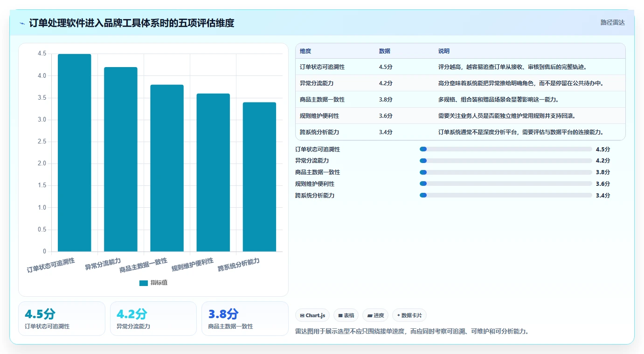Screen dimensions: 644x354
Task: Click the 3.4分 table cell
Action: click(386, 132)
